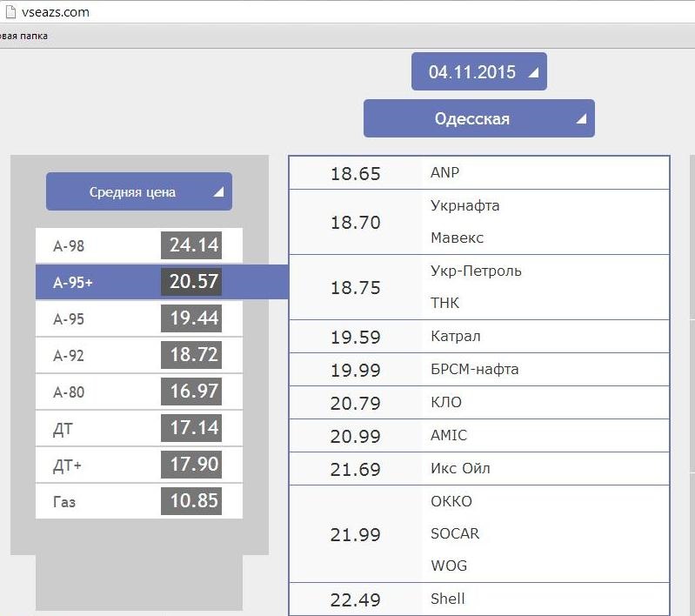Select the ДТ+ diesel row
Image resolution: width=695 pixels, height=616 pixels.
coord(138,465)
